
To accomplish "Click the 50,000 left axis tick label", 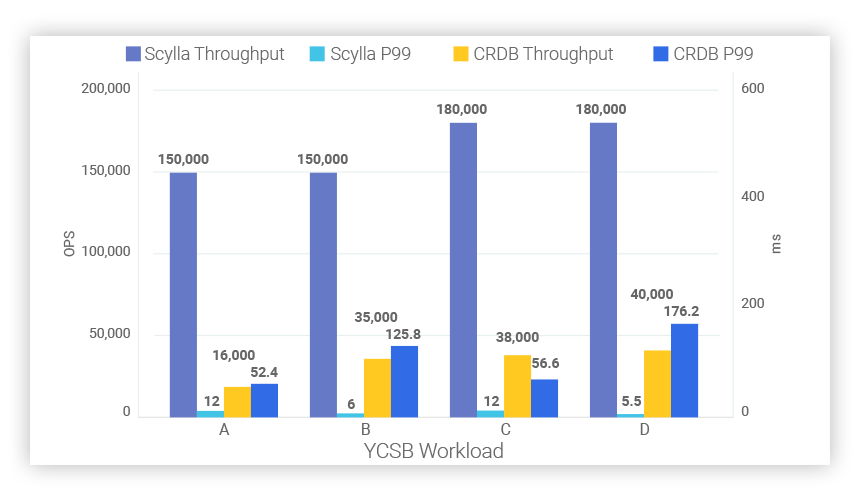I will pyautogui.click(x=110, y=334).
